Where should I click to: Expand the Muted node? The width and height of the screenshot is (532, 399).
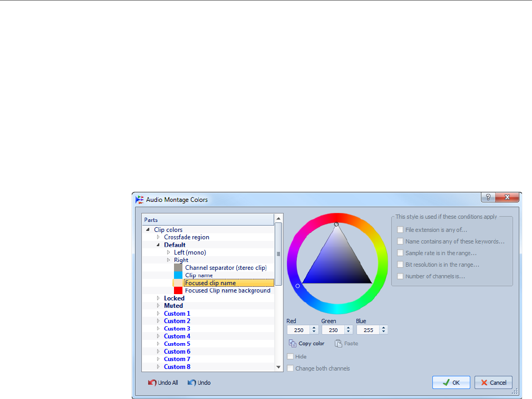(x=158, y=306)
